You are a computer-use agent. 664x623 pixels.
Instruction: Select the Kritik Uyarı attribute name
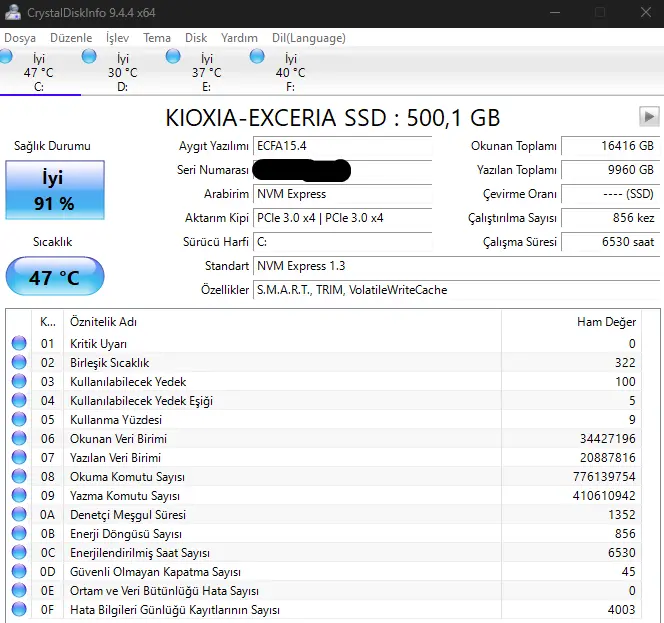[x=98, y=344]
